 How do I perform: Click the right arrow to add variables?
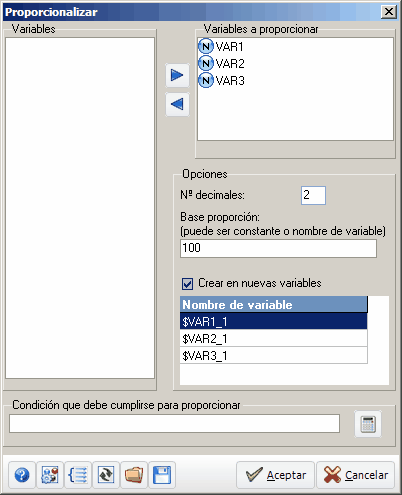(x=177, y=75)
